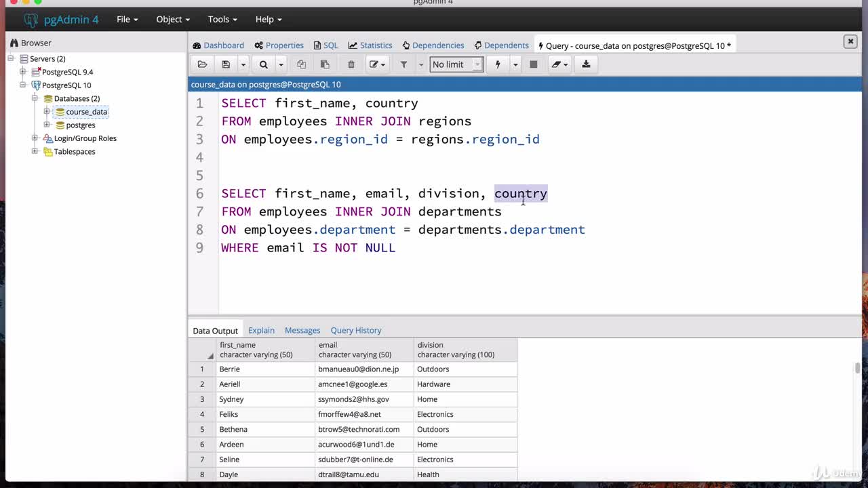Expand the Tablespaces tree node
Image resolution: width=868 pixels, height=488 pixels.
click(35, 151)
